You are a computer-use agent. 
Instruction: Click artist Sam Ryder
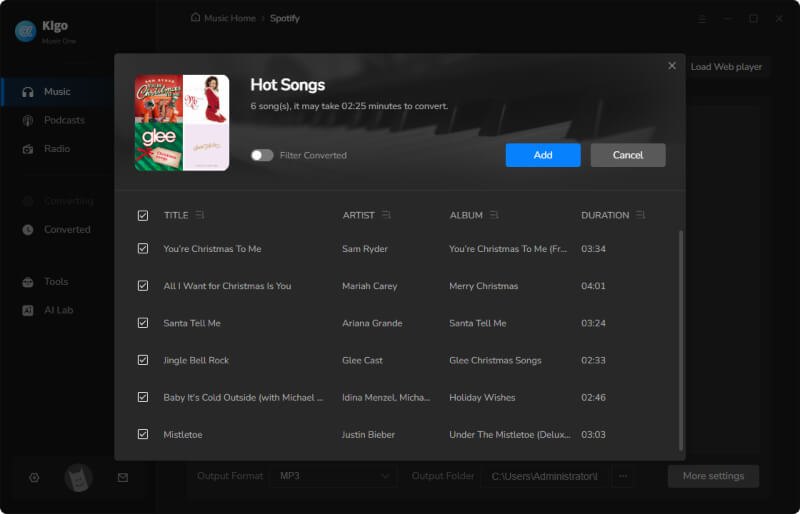pos(365,249)
